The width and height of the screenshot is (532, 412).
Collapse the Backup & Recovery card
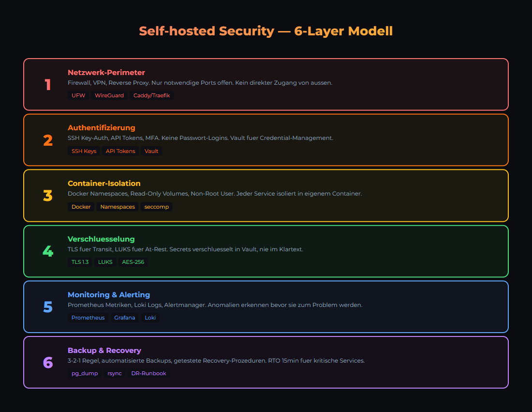point(266,362)
